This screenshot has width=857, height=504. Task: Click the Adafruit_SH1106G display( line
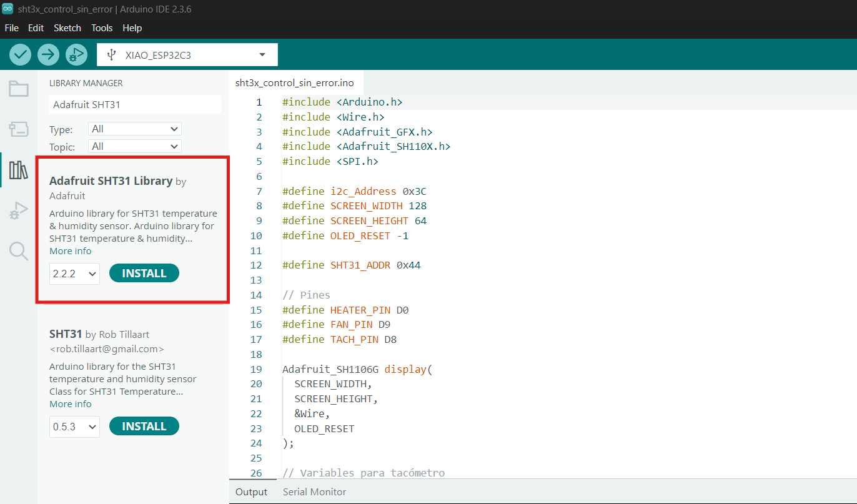[357, 369]
